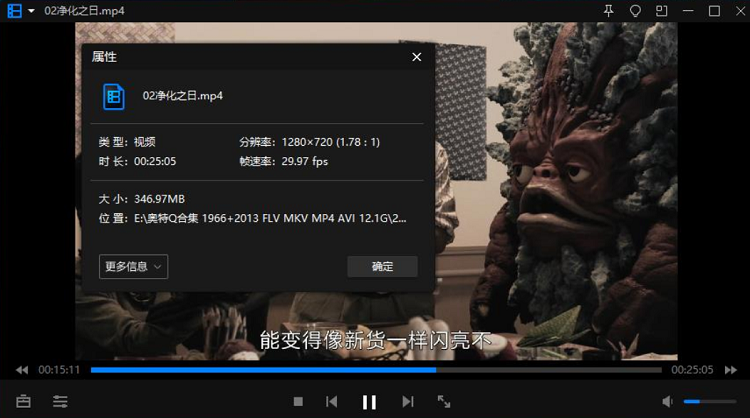Click the playback progress bar

(x=378, y=370)
